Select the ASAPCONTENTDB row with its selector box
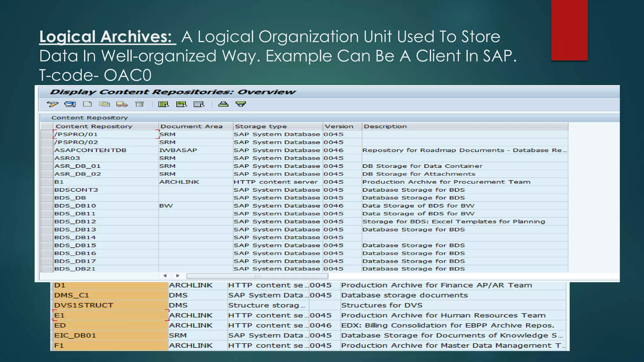Screen dimensions: 644x362 [x=47, y=150]
